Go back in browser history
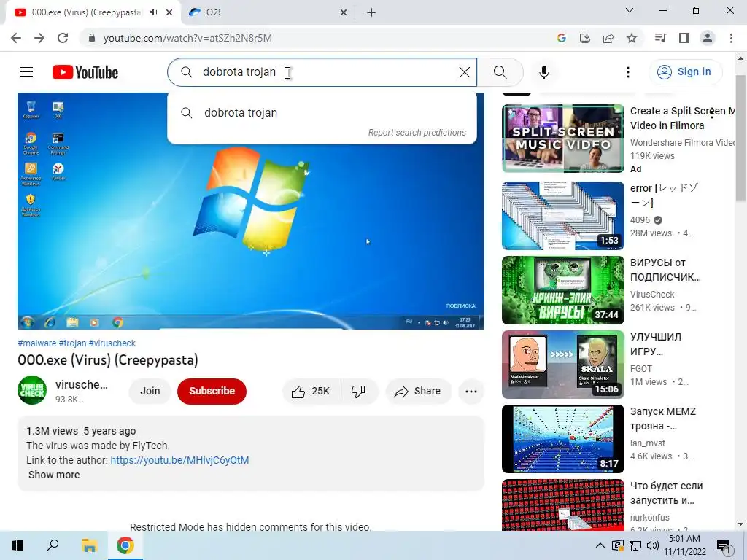747x560 pixels. tap(16, 38)
